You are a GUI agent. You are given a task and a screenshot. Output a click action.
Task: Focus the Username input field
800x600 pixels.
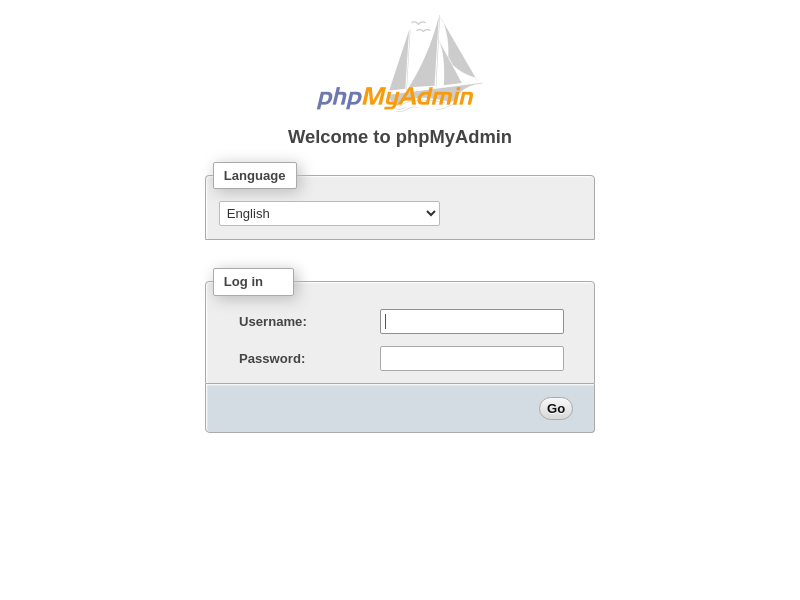click(472, 321)
